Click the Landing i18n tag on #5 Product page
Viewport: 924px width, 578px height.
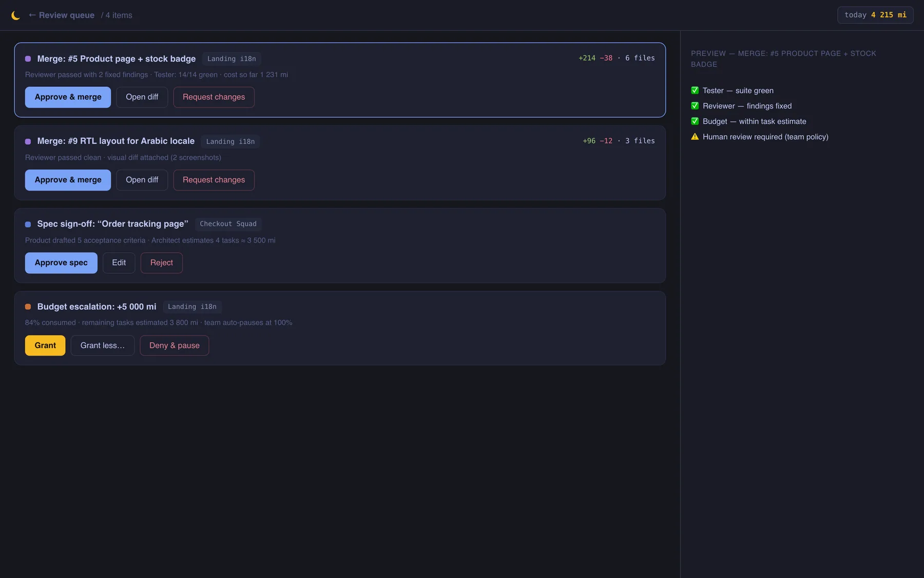click(232, 59)
